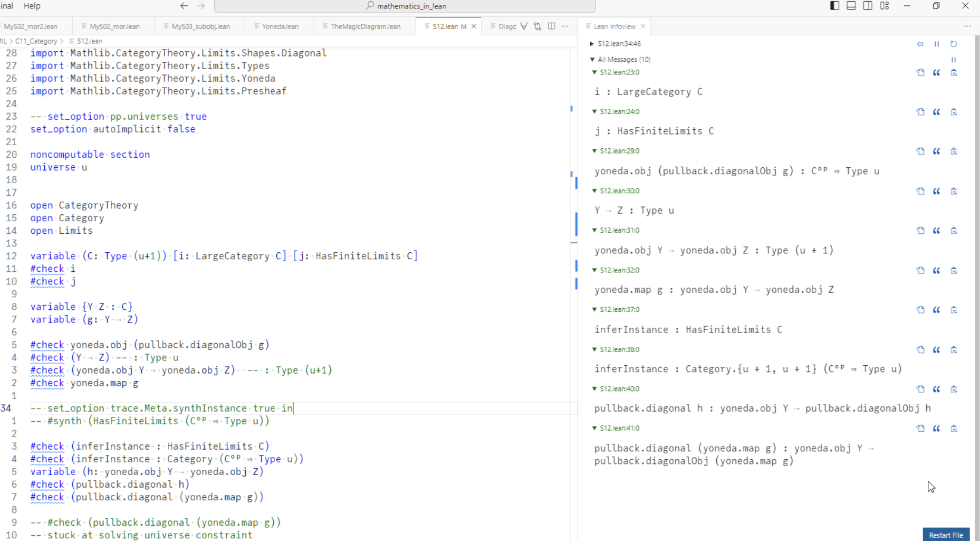Switch to the MyS03_subobj.lean tab

click(x=200, y=26)
